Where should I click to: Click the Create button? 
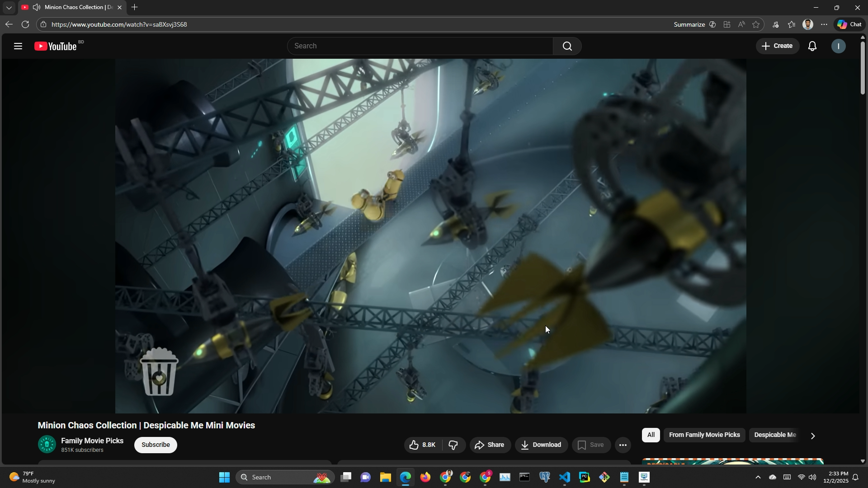(x=777, y=46)
